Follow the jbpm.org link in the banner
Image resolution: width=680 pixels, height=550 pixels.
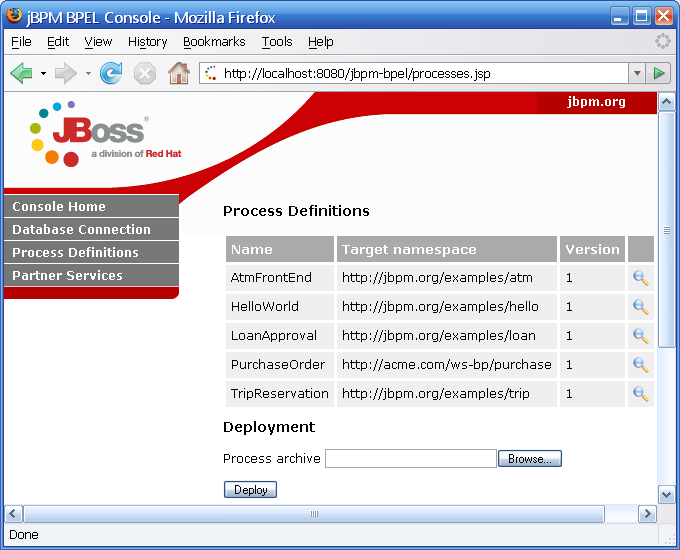tap(596, 102)
